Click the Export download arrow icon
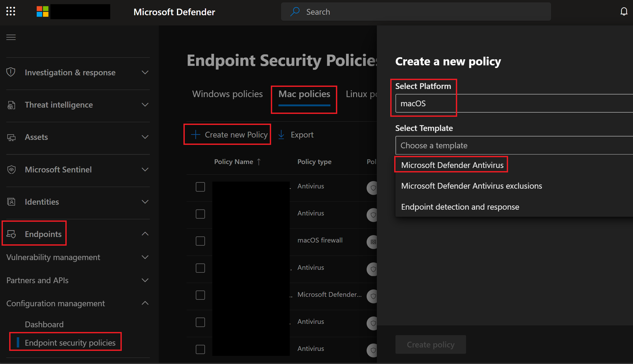This screenshot has height=364, width=633. (281, 135)
